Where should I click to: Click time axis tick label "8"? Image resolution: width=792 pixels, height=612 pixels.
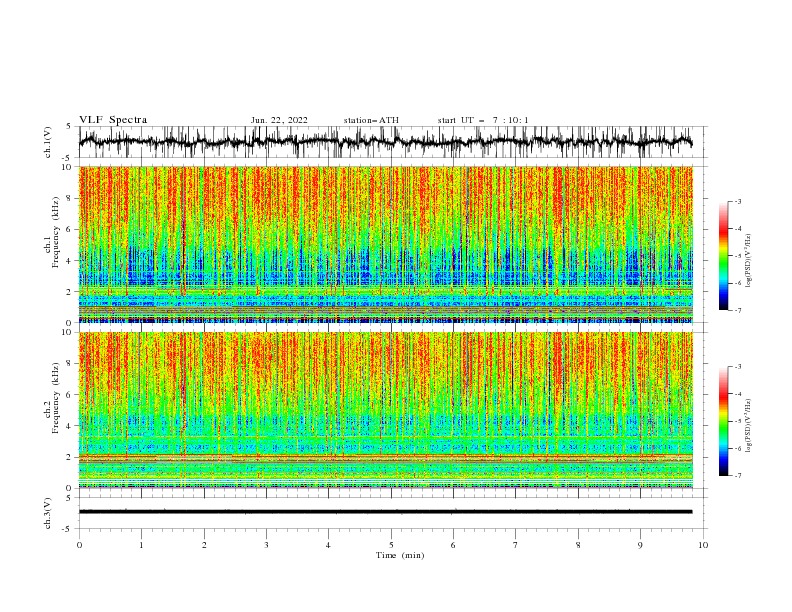(x=578, y=545)
